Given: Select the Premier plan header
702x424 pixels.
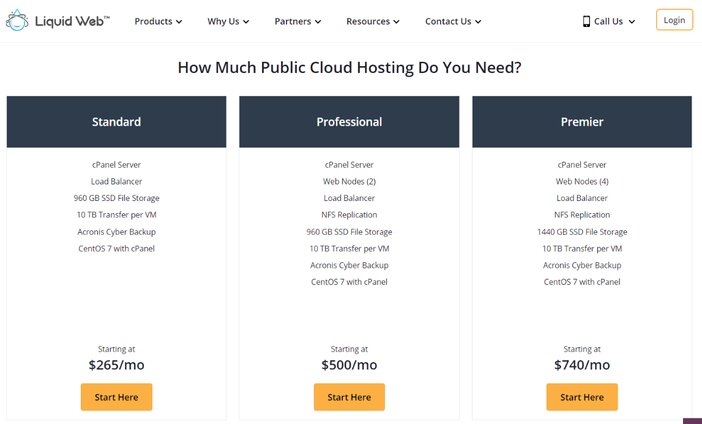Looking at the screenshot, I should [582, 122].
